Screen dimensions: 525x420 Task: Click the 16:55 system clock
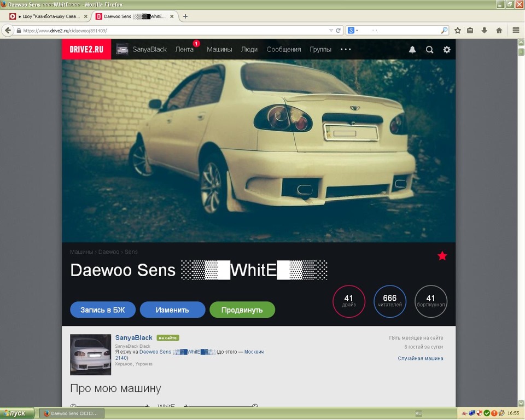coord(514,413)
